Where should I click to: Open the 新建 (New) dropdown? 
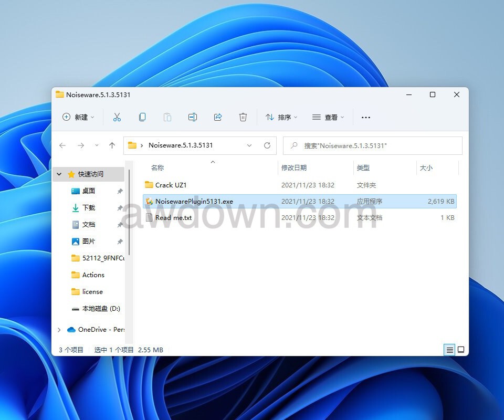78,117
